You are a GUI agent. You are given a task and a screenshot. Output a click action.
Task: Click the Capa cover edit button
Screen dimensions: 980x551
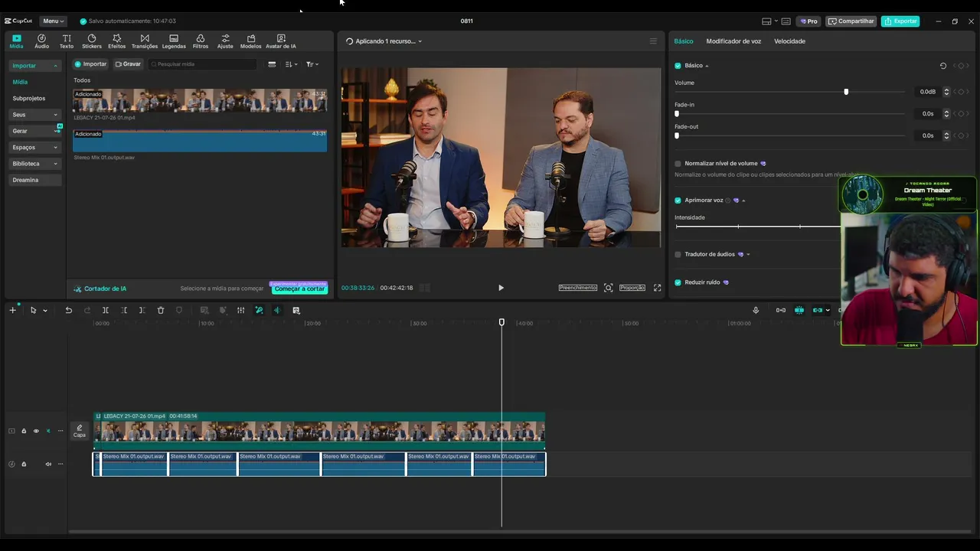(80, 431)
